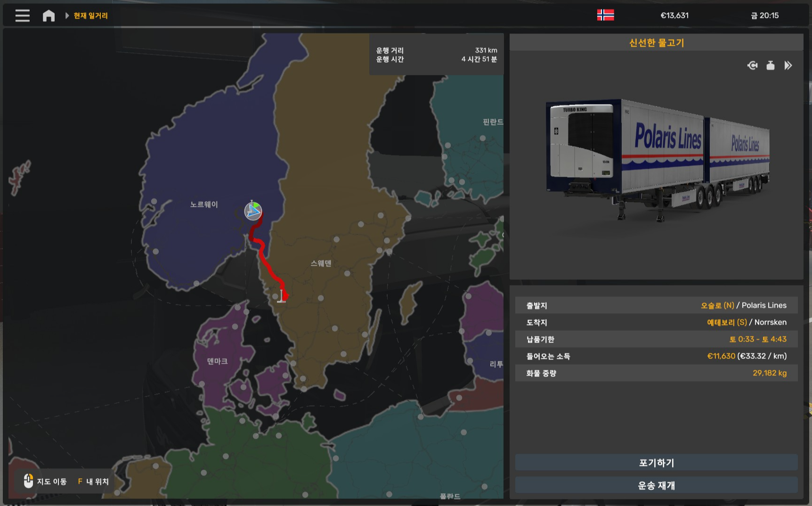Click the 포기하기 button
The height and width of the screenshot is (506, 812).
click(x=656, y=463)
